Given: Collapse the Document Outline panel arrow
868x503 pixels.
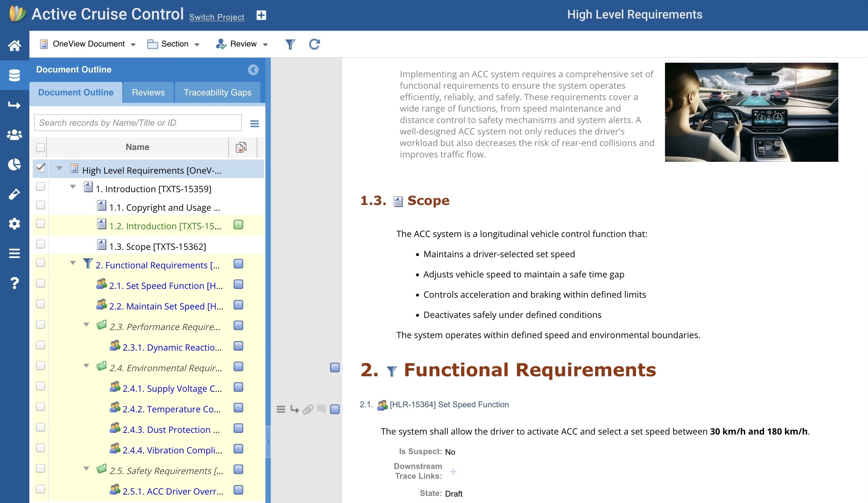Looking at the screenshot, I should click(253, 69).
